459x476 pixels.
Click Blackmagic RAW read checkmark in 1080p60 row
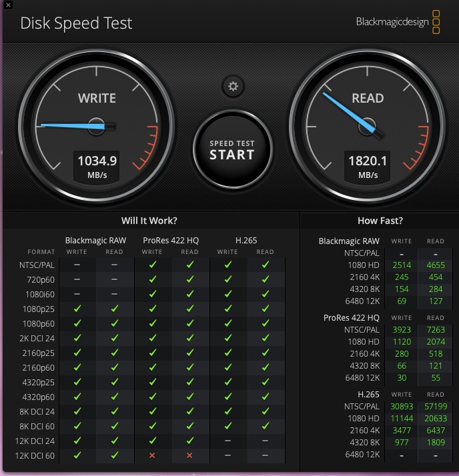coord(115,323)
